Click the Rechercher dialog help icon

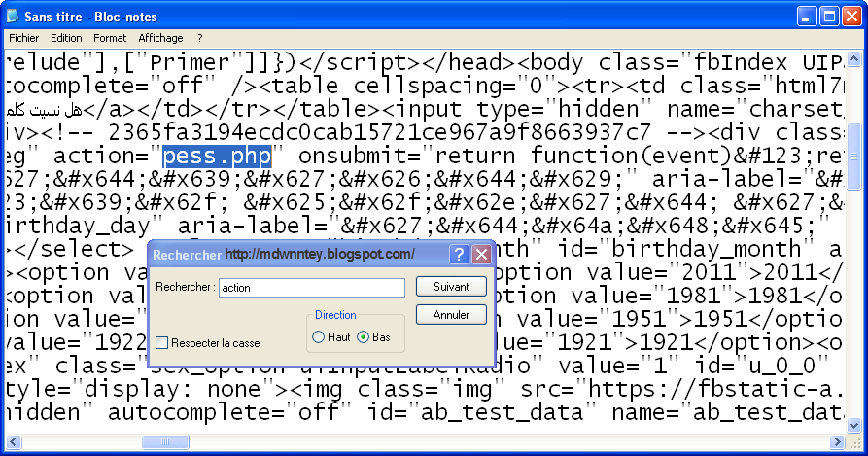point(459,255)
